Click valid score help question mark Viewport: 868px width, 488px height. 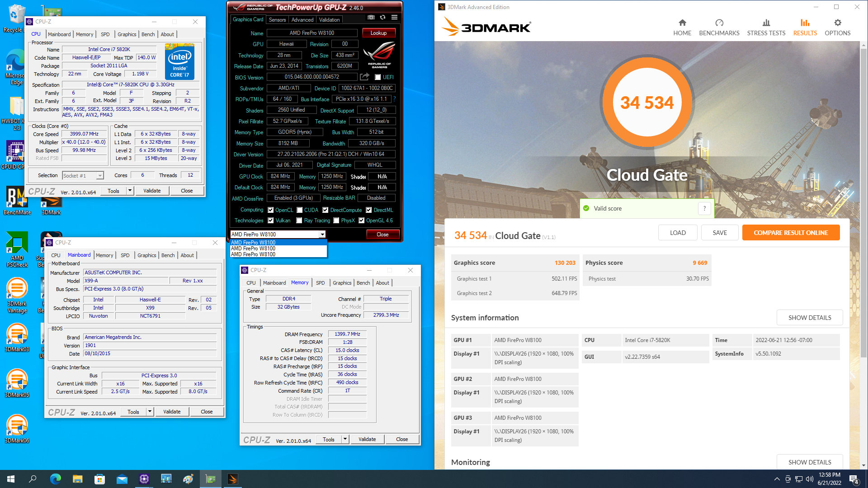click(x=704, y=208)
